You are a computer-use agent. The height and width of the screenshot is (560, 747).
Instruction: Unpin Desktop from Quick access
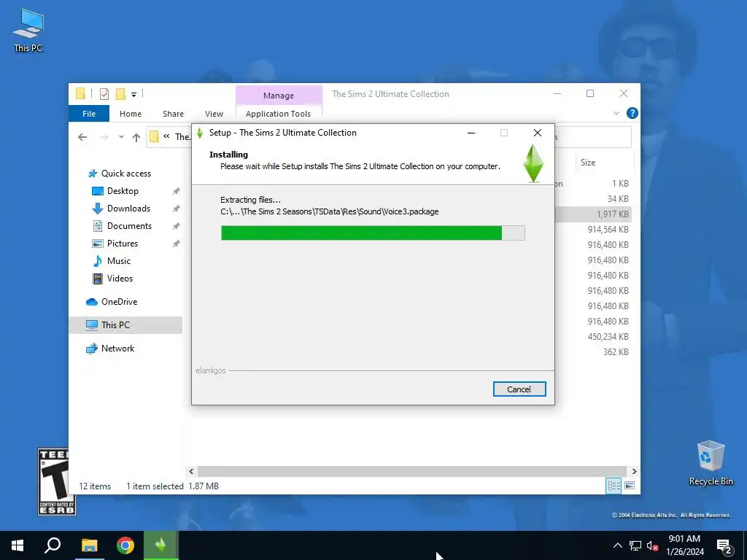tap(177, 191)
